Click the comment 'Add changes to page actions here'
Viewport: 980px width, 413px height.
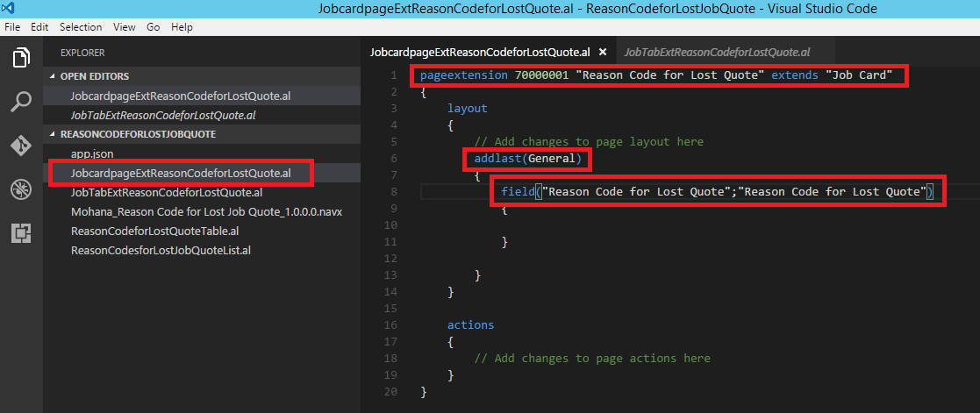click(592, 358)
